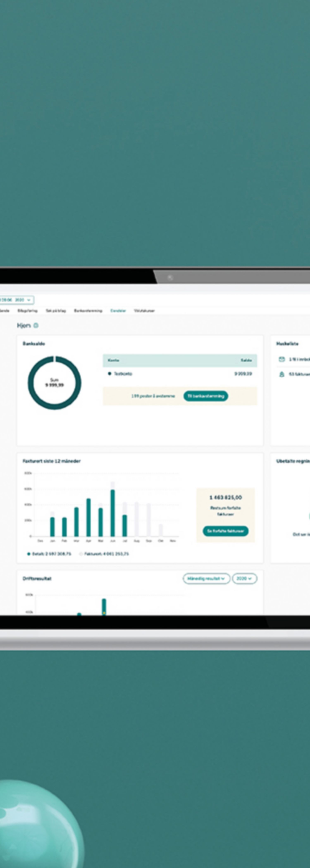Click the Se forfalte fakturaer button

pos(225,531)
